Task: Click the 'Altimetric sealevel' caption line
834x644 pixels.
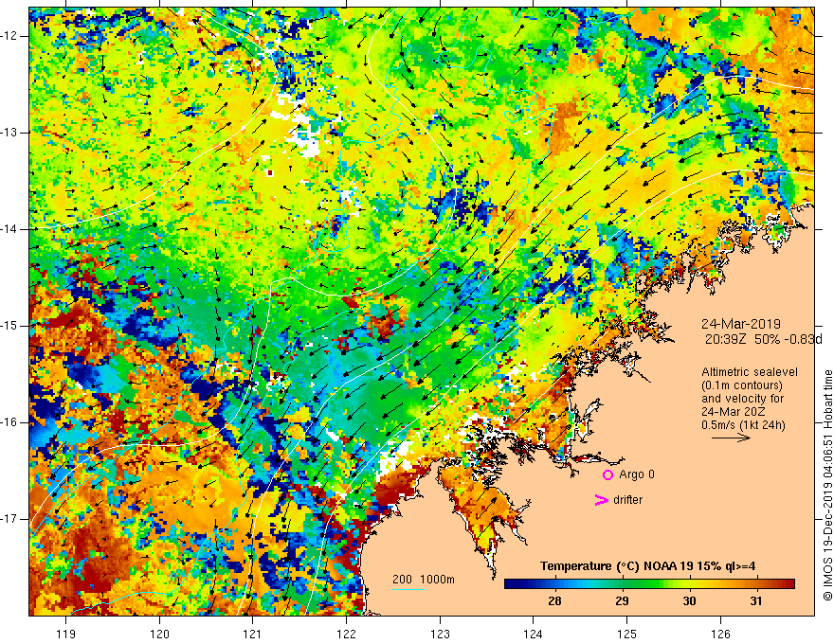Action: pyautogui.click(x=750, y=372)
